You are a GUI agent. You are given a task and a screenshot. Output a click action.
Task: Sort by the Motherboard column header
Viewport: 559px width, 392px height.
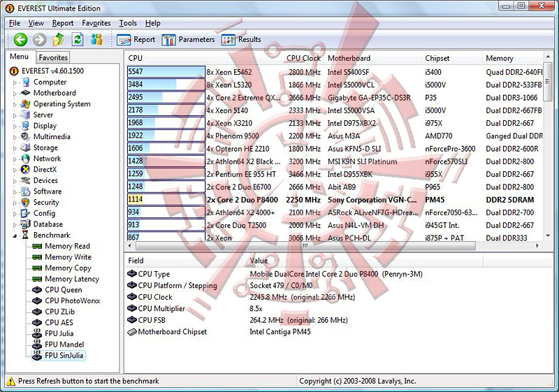(373, 59)
